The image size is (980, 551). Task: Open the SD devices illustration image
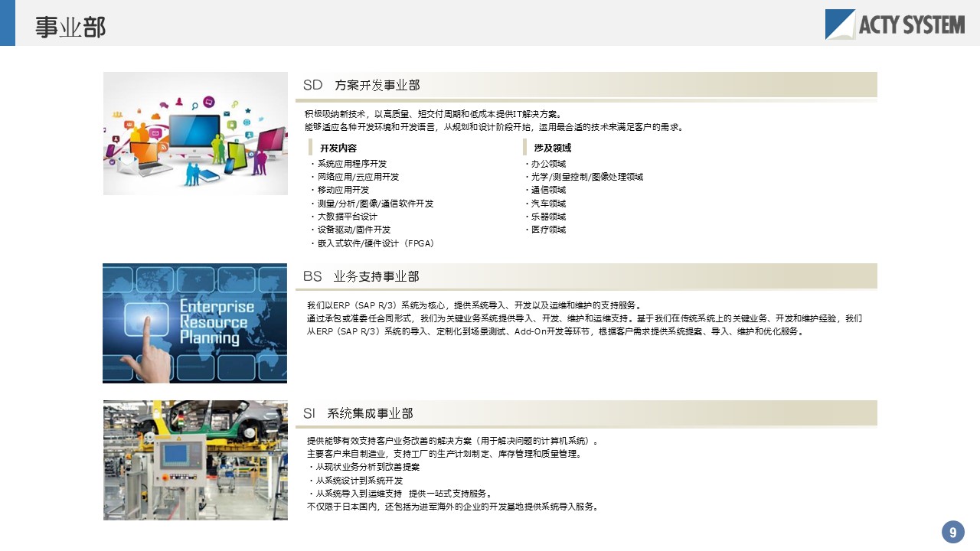(195, 133)
